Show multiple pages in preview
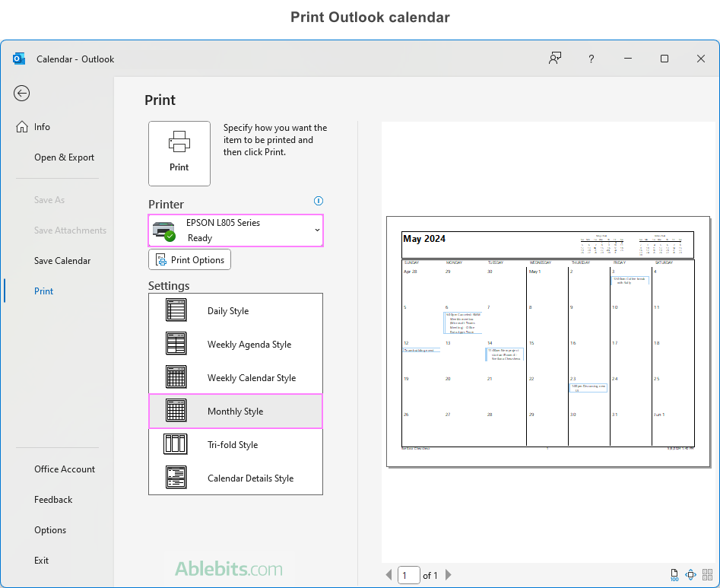The height and width of the screenshot is (588, 720). point(707,574)
